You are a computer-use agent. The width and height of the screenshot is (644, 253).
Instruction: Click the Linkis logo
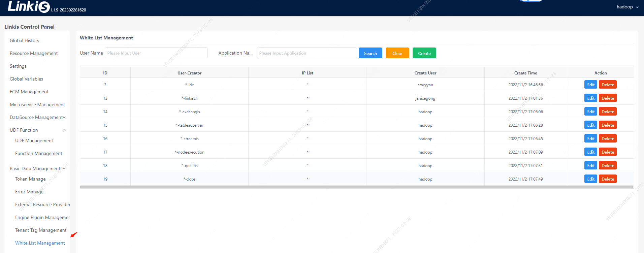point(29,6)
